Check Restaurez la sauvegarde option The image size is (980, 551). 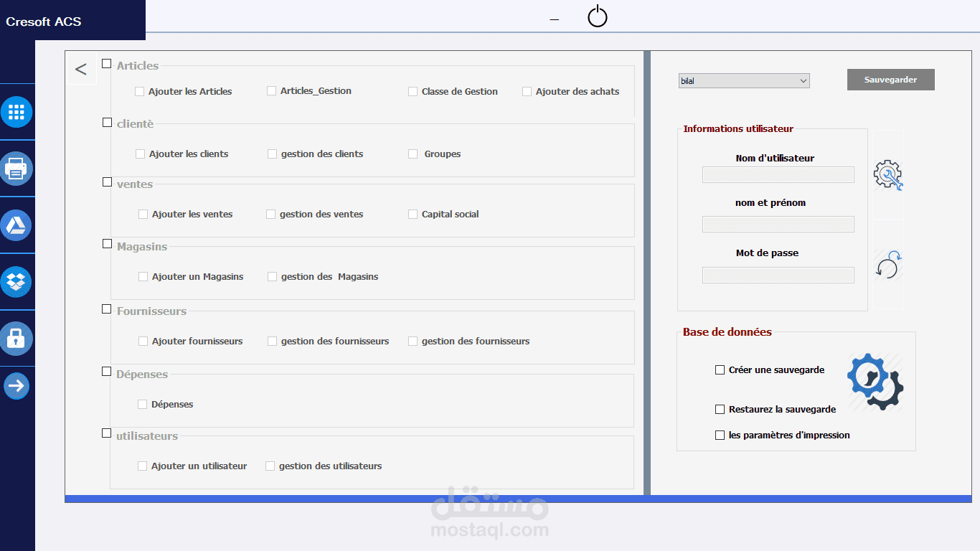[x=720, y=410]
